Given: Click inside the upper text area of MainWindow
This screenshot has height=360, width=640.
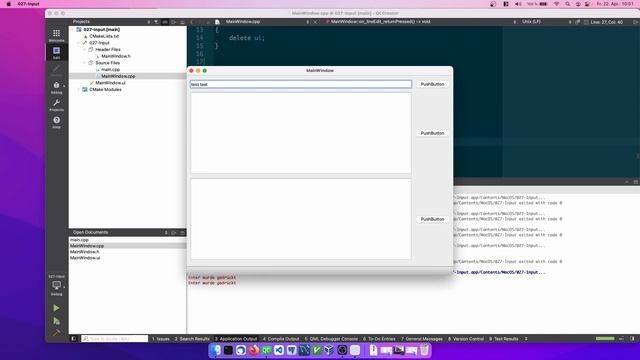Looking at the screenshot, I should click(x=301, y=133).
